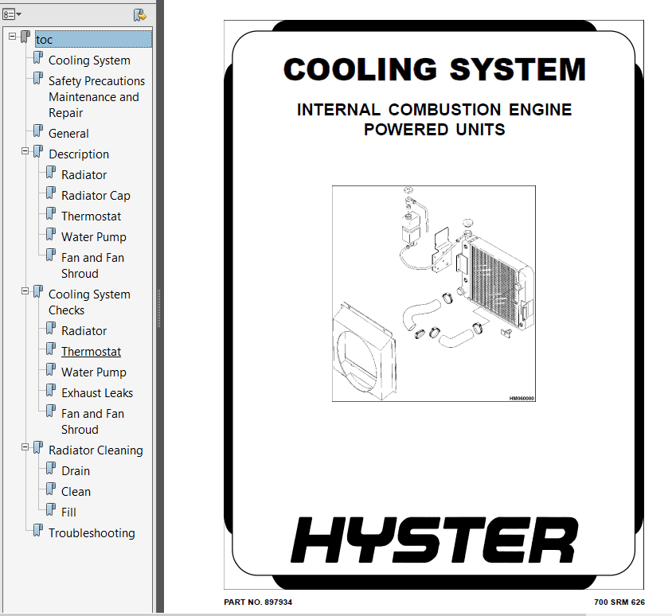
Task: Open the Cooling System Checks bookmark
Action: [x=89, y=302]
